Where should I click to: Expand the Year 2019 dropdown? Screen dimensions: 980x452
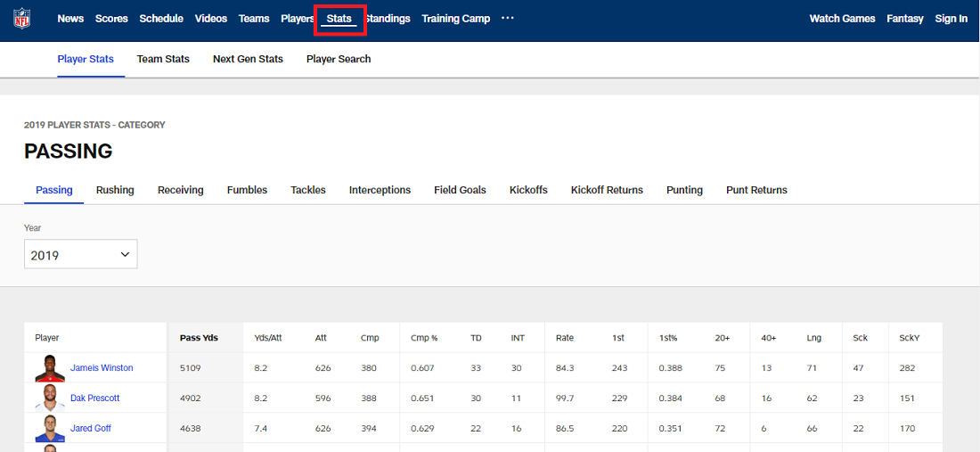coord(80,255)
